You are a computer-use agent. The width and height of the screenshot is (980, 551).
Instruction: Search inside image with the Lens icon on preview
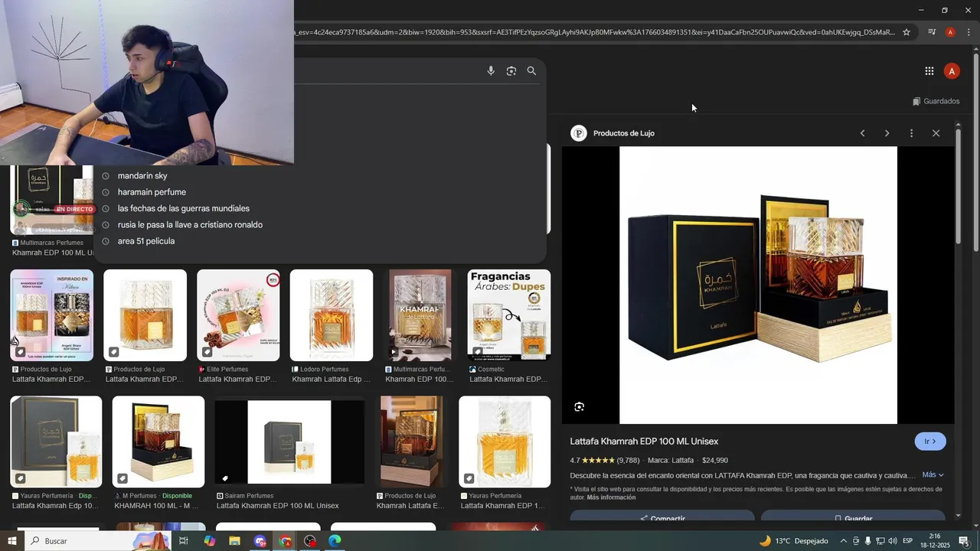[579, 407]
